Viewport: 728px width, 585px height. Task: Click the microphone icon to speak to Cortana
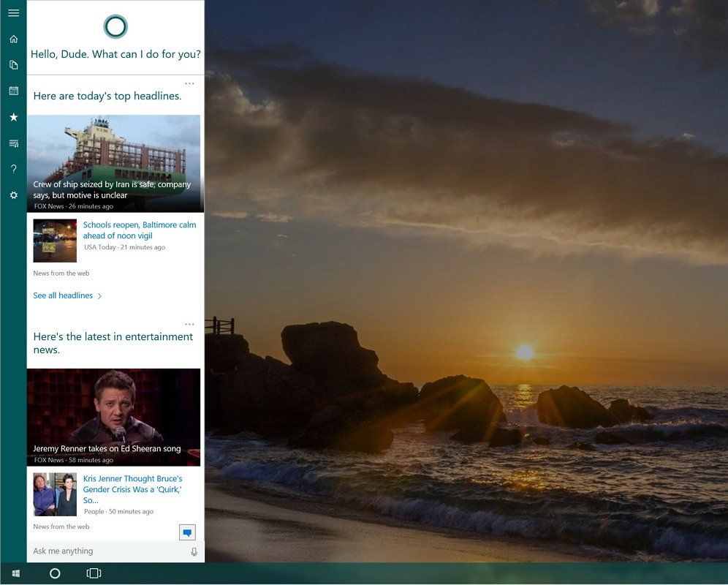point(194,551)
